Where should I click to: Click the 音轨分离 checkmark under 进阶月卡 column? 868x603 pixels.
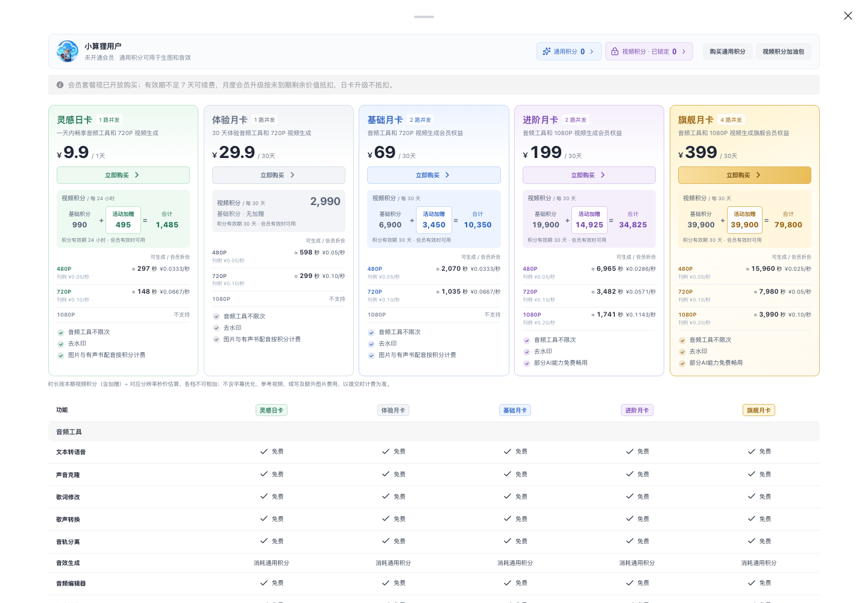(630, 541)
